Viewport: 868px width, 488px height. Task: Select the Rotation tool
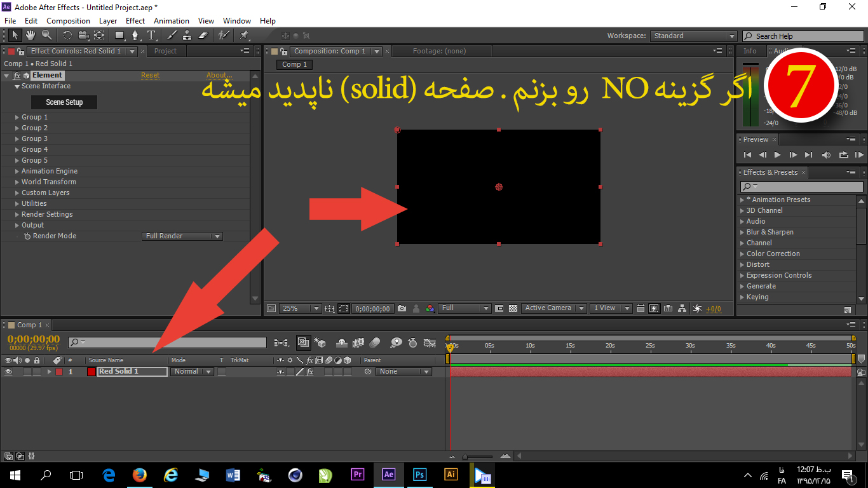pyautogui.click(x=67, y=36)
